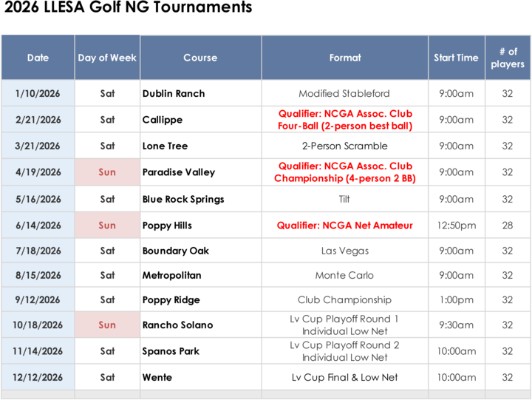Select the Club Championship format cell
Image resolution: width=532 pixels, height=400 pixels.
(x=345, y=300)
